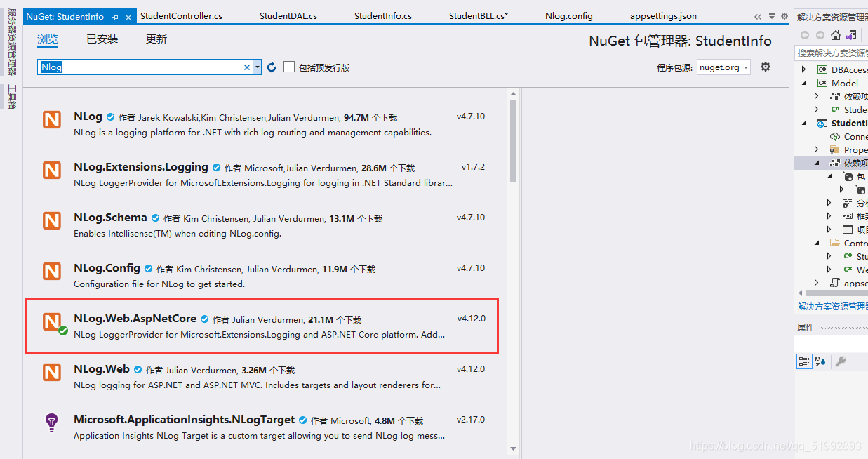Switch to the Installed (已安装) tab

point(102,39)
